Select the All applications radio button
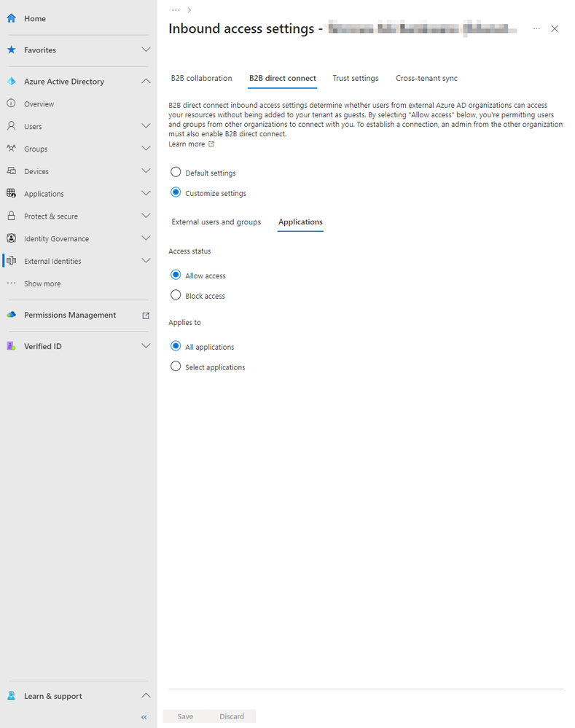 [176, 346]
